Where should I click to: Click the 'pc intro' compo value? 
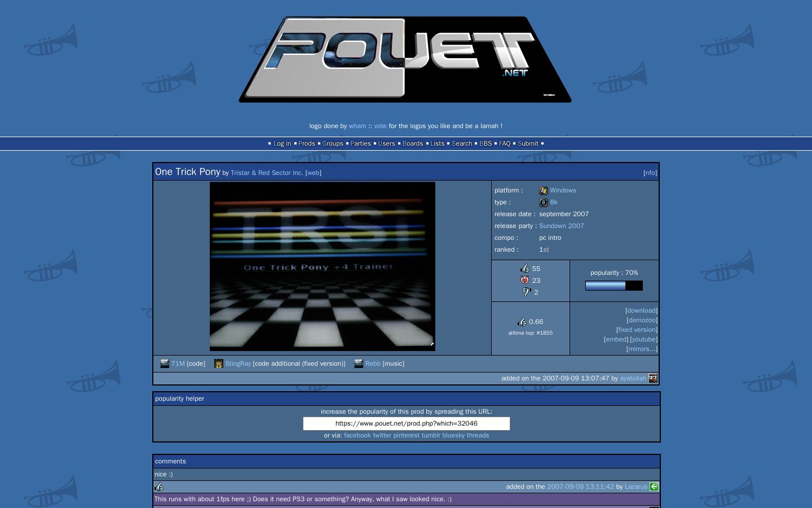click(x=550, y=238)
